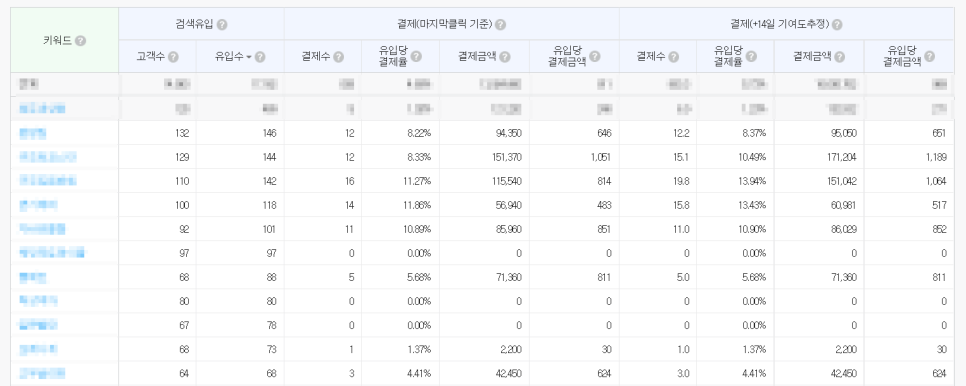Click the 1,064 per-visit estimated cell
This screenshot has height=386, width=966.
[x=909, y=181]
